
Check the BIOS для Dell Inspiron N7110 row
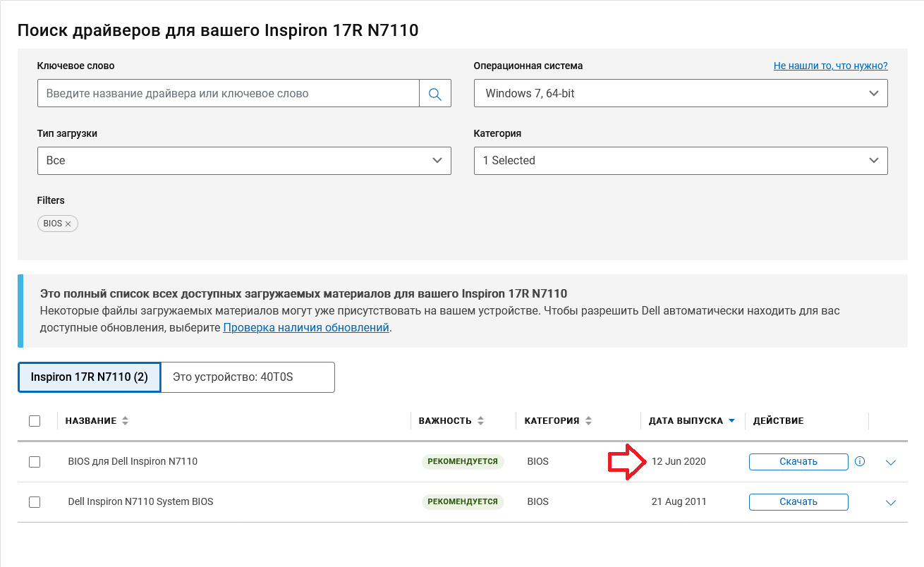[x=35, y=462]
